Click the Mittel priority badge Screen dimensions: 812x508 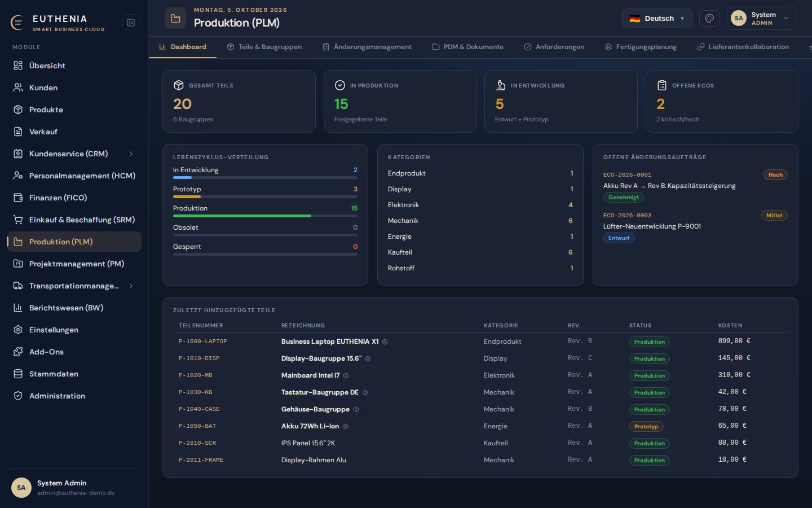[774, 216]
